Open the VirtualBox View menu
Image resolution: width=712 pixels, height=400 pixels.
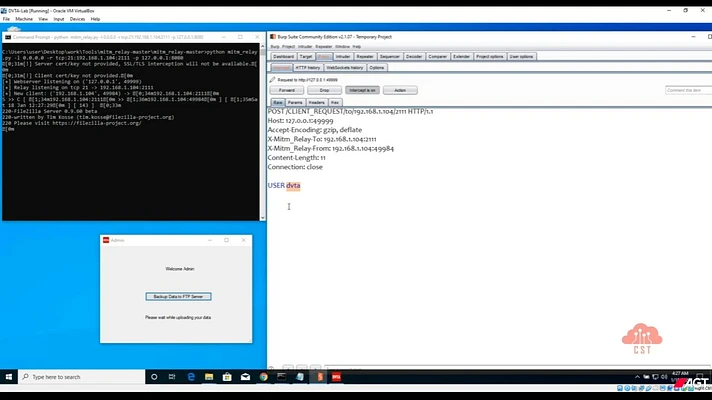coord(43,19)
